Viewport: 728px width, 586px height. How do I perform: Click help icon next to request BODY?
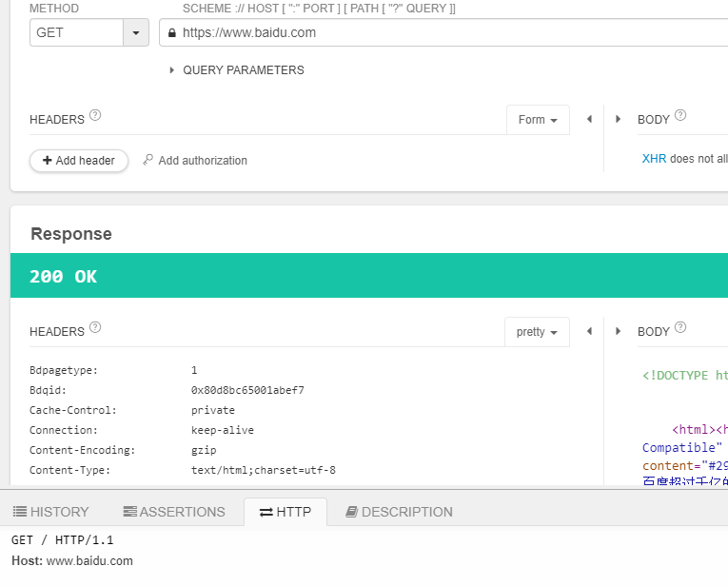(679, 116)
